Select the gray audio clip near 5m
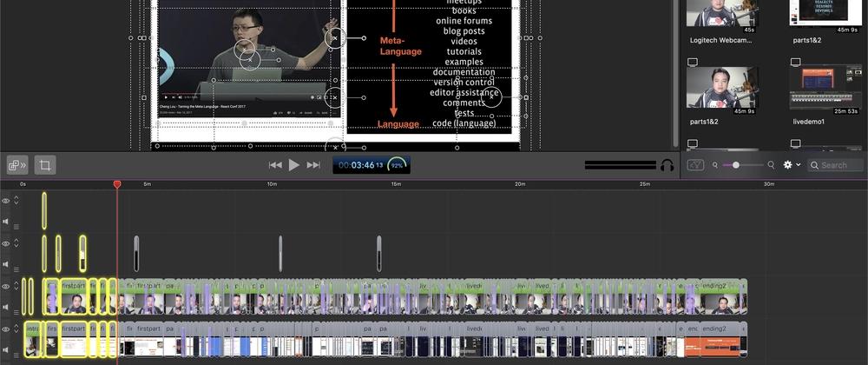 tap(137, 254)
